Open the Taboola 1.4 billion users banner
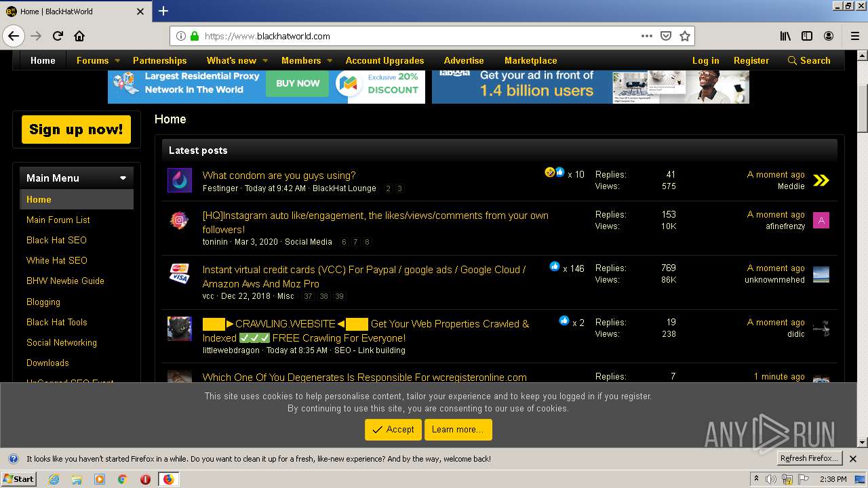The image size is (868, 488). click(x=591, y=87)
